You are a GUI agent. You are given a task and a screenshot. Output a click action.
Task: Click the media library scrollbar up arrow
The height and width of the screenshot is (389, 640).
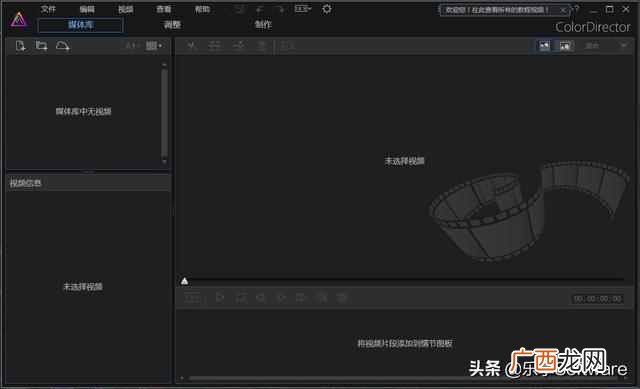click(x=164, y=64)
